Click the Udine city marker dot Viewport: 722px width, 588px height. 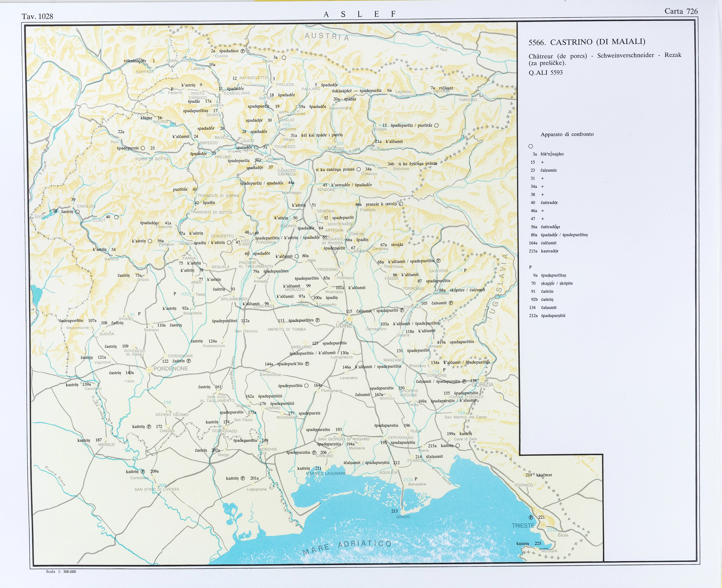(x=349, y=319)
